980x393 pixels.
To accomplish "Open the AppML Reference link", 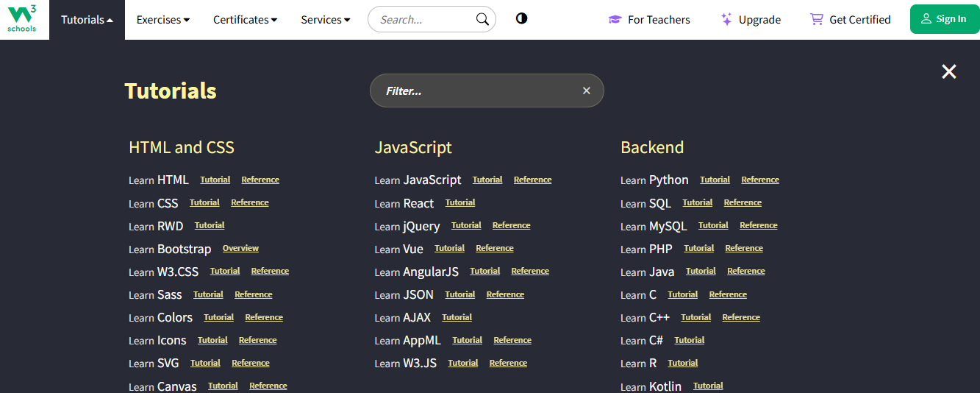I will [512, 340].
